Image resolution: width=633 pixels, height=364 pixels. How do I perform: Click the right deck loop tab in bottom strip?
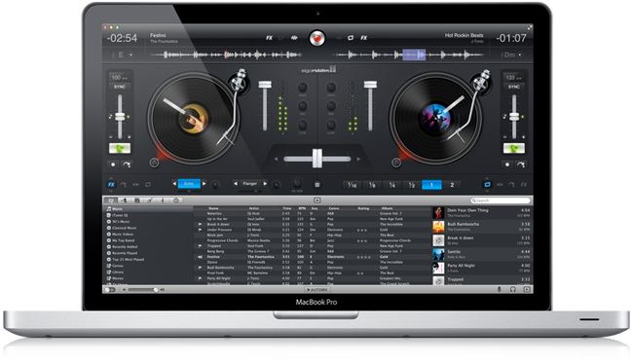pyautogui.click(x=487, y=184)
